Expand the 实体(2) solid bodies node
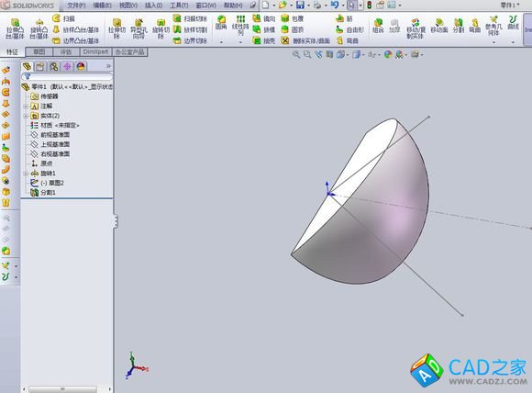 pos(26,116)
